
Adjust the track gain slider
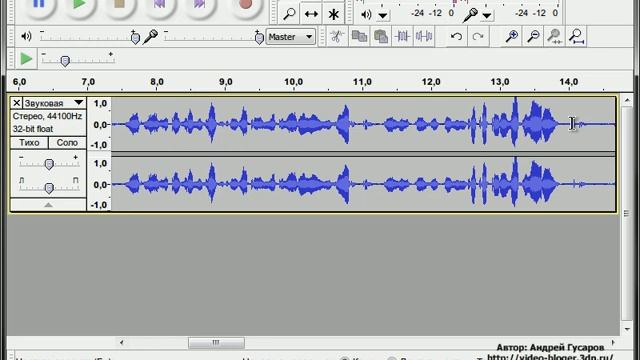click(x=49, y=164)
